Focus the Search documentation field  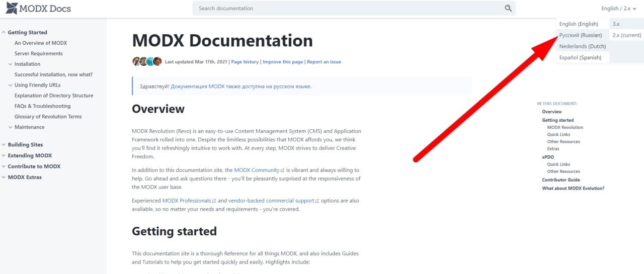[354, 8]
